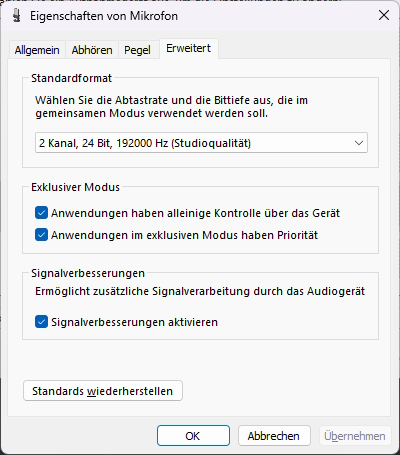Image resolution: width=400 pixels, height=455 pixels.
Task: Click the 'Exklusiver Modus' group heading
Action: pyautogui.click(x=75, y=187)
